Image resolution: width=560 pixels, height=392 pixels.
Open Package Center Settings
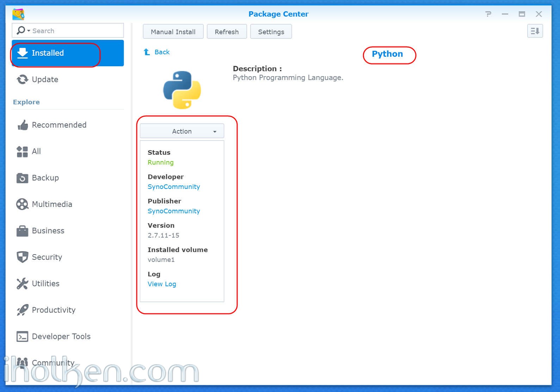click(x=271, y=32)
